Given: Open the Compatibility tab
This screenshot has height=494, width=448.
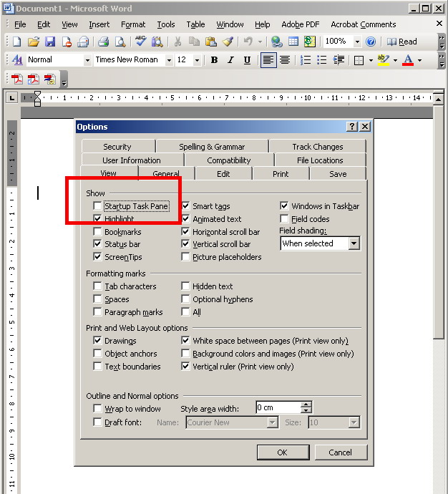Looking at the screenshot, I should [229, 160].
